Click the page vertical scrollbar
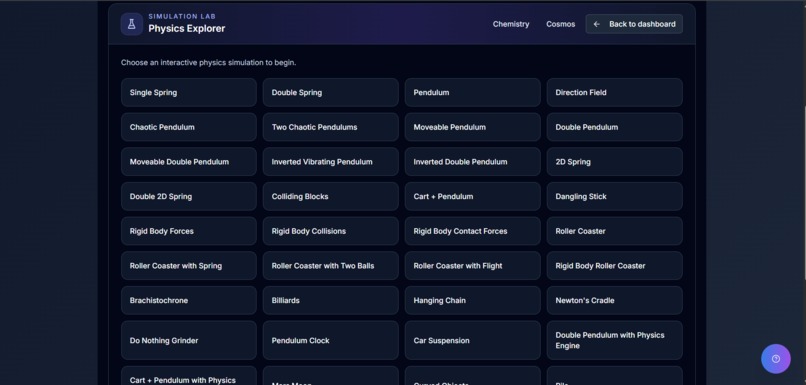The height and width of the screenshot is (385, 806). (x=804, y=192)
